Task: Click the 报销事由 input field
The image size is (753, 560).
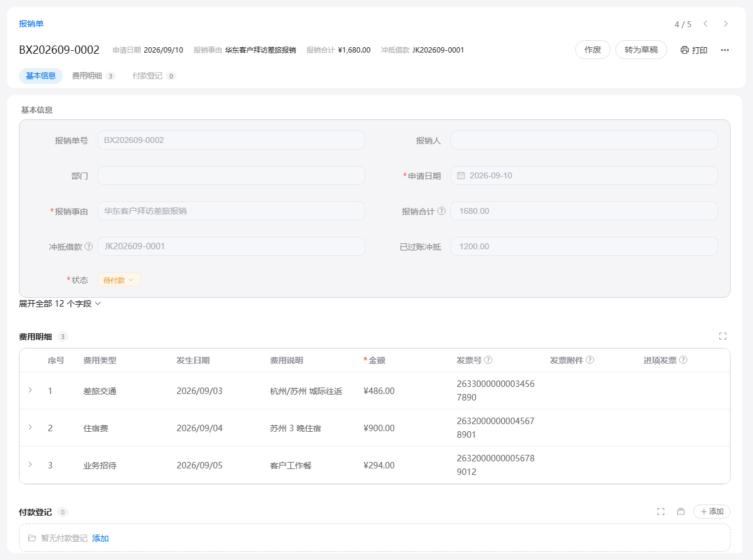Action: 231,211
